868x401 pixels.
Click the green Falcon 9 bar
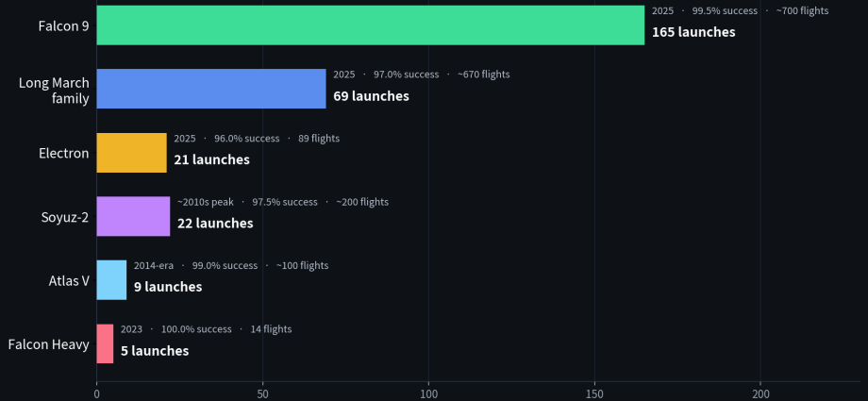coord(371,25)
